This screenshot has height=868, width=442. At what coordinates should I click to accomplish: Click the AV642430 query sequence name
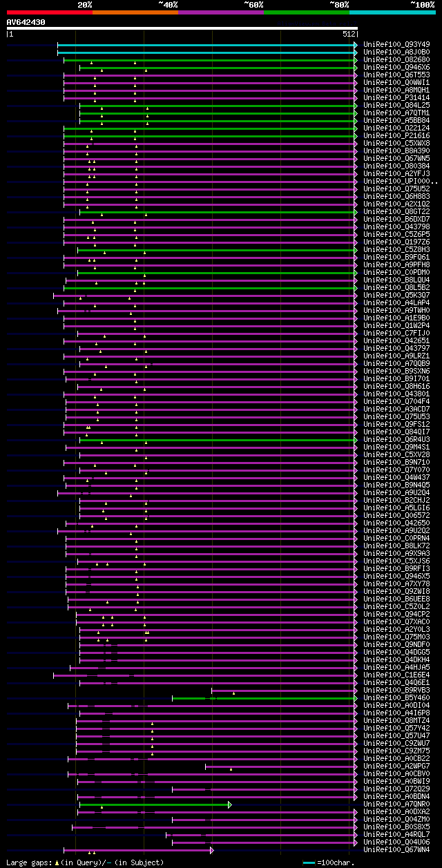pyautogui.click(x=26, y=22)
